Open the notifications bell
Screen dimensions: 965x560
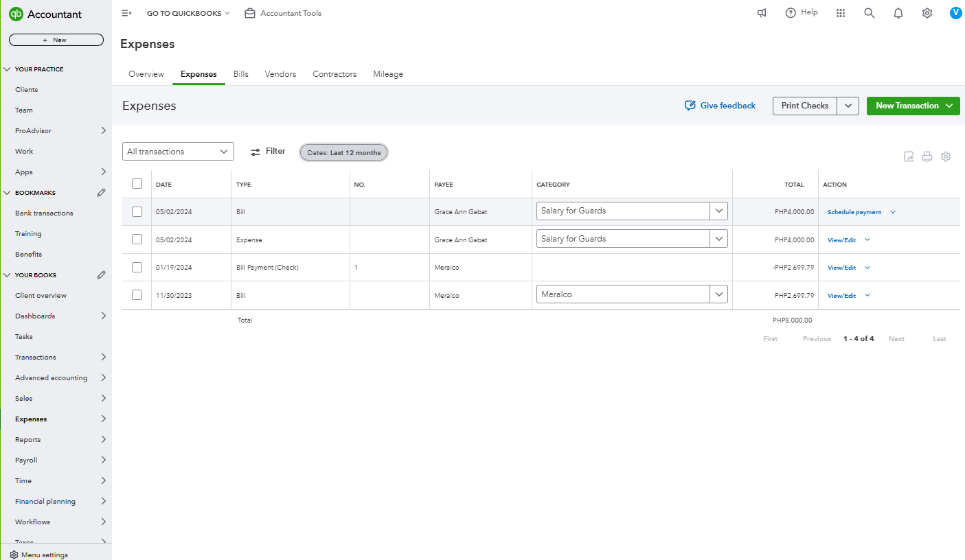pyautogui.click(x=898, y=13)
